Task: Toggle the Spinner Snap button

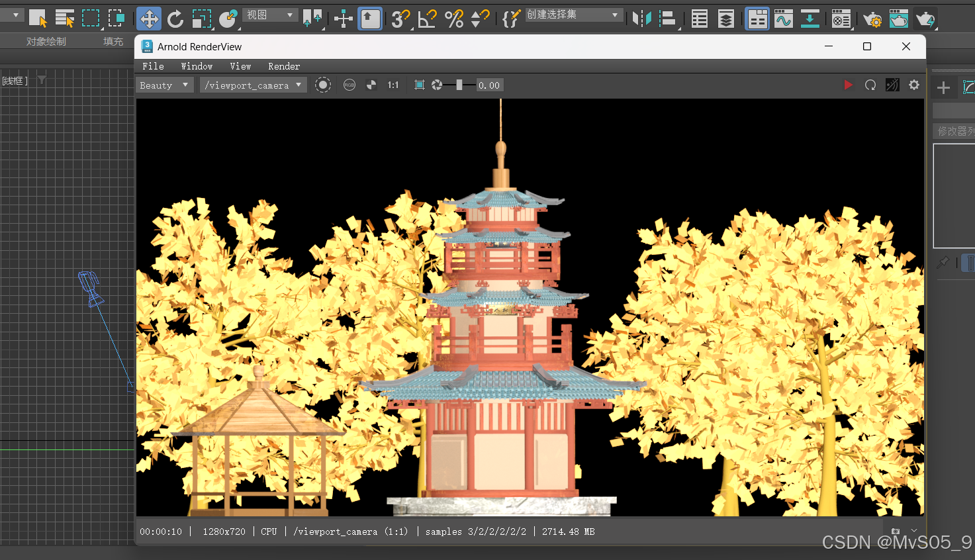Action: 480,19
